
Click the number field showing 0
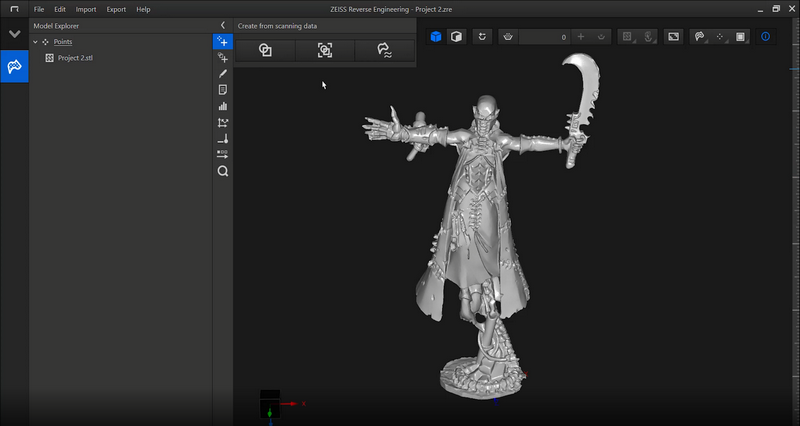click(545, 37)
